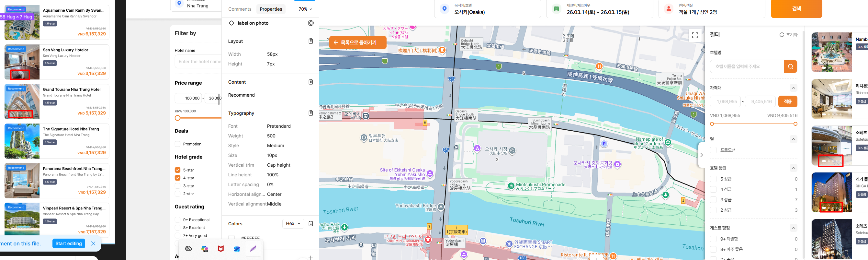
Task: Click the filter reset 초기화 refresh icon
Action: [782, 35]
